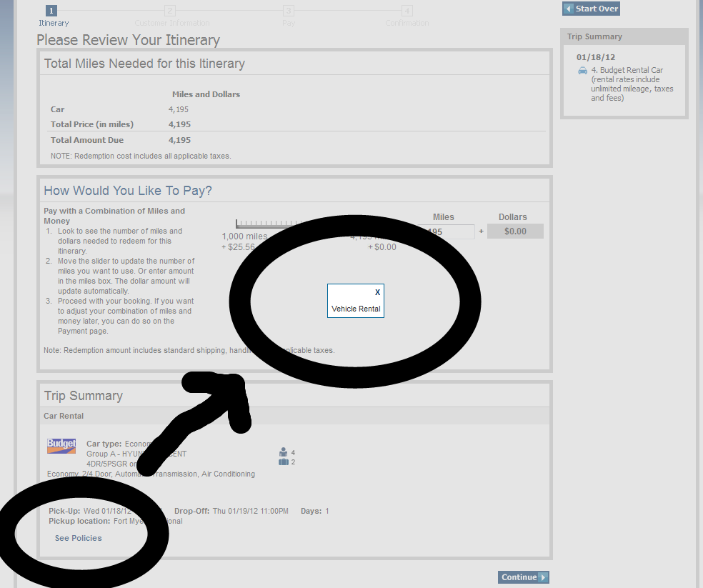Click the Dollars $0.00 field
The height and width of the screenshot is (588, 703).
(x=515, y=231)
